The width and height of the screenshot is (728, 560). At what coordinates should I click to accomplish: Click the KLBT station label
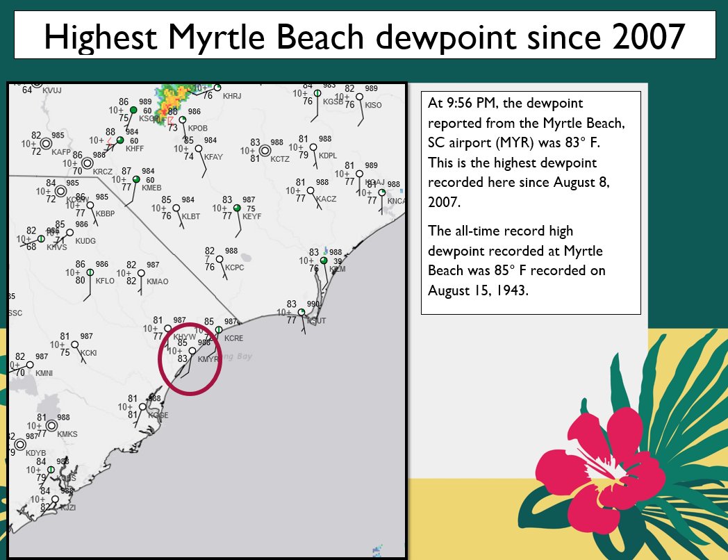click(191, 216)
